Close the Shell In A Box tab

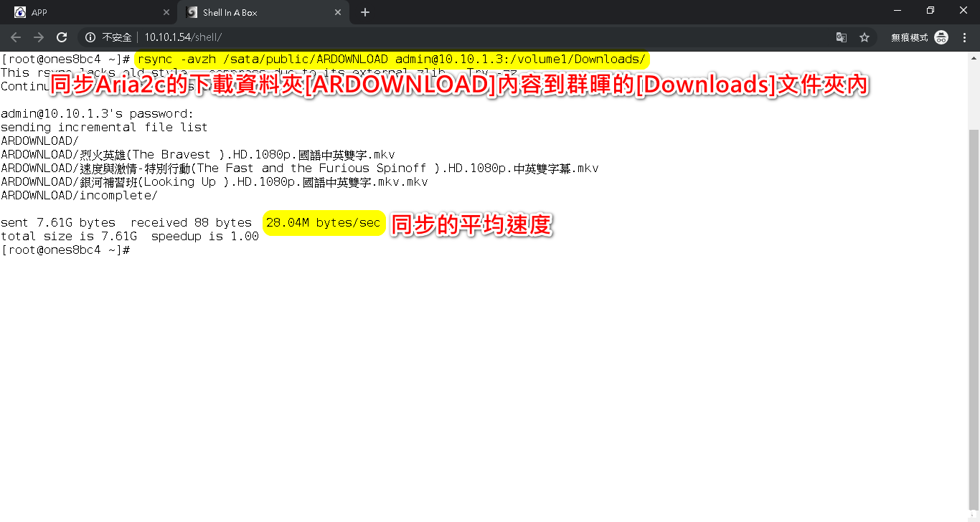337,12
